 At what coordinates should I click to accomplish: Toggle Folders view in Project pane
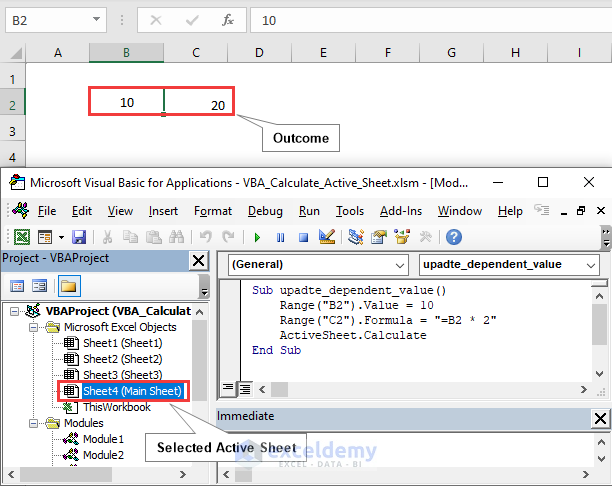tap(69, 286)
